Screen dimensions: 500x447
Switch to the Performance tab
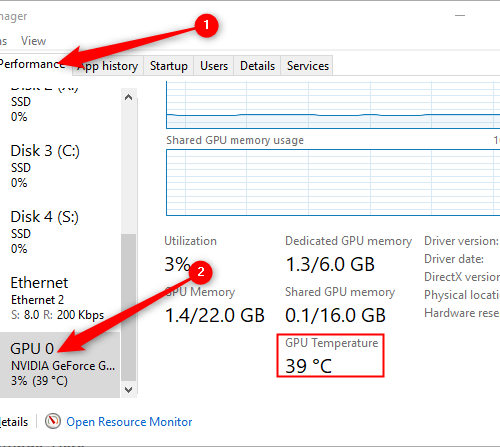[33, 63]
